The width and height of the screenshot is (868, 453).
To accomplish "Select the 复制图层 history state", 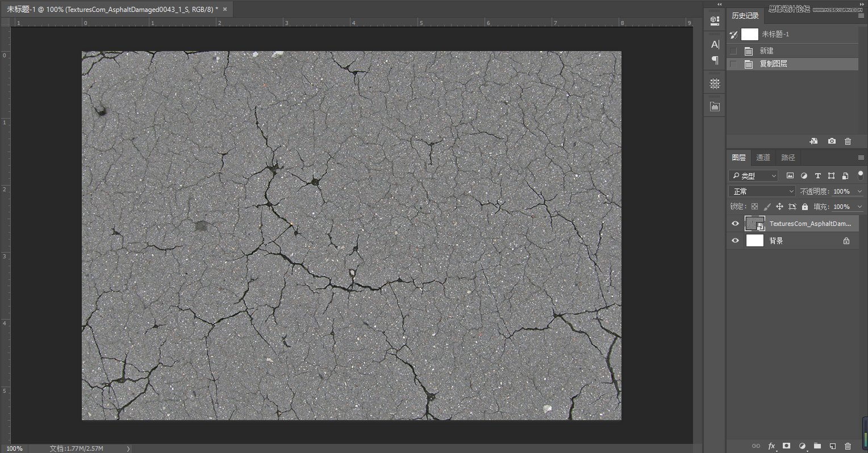I will (x=792, y=64).
